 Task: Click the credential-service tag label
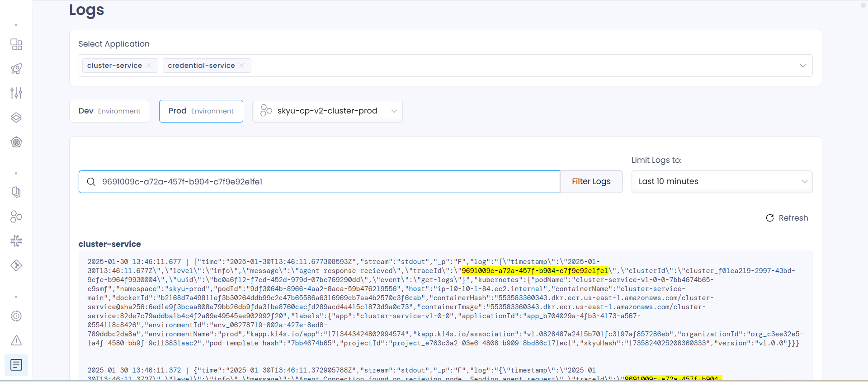pyautogui.click(x=201, y=66)
